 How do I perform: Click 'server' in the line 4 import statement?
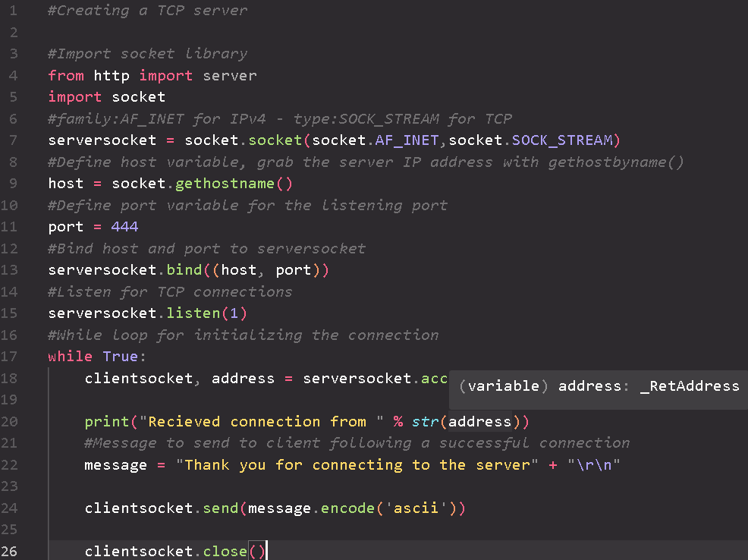[x=229, y=75]
